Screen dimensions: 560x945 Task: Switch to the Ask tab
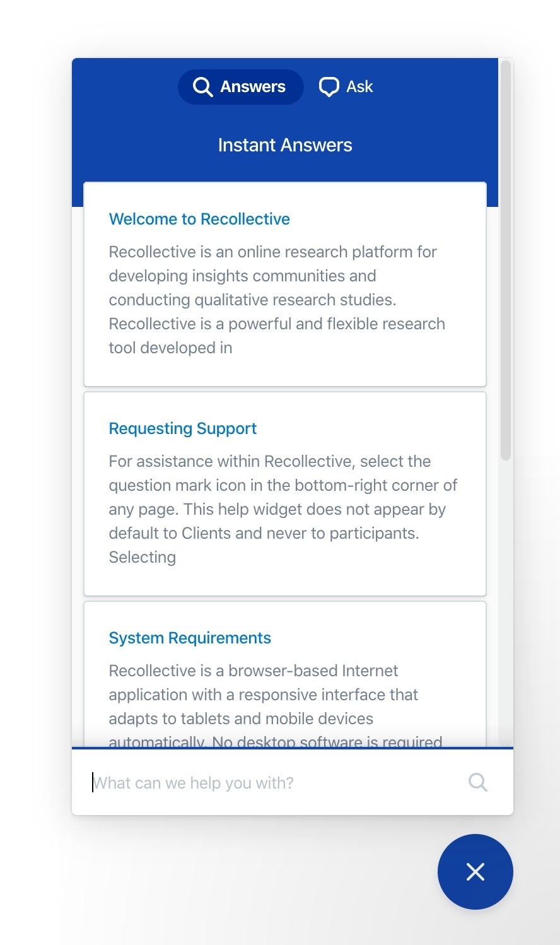[346, 87]
